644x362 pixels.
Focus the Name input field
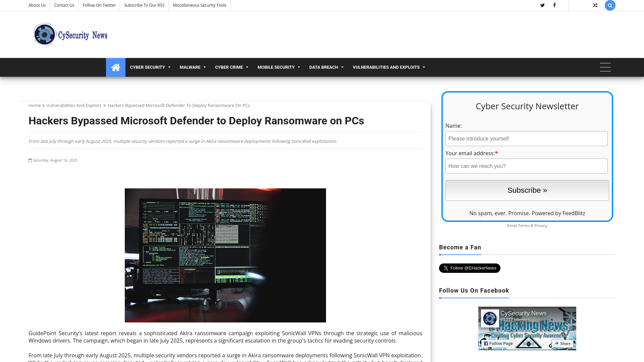click(526, 139)
